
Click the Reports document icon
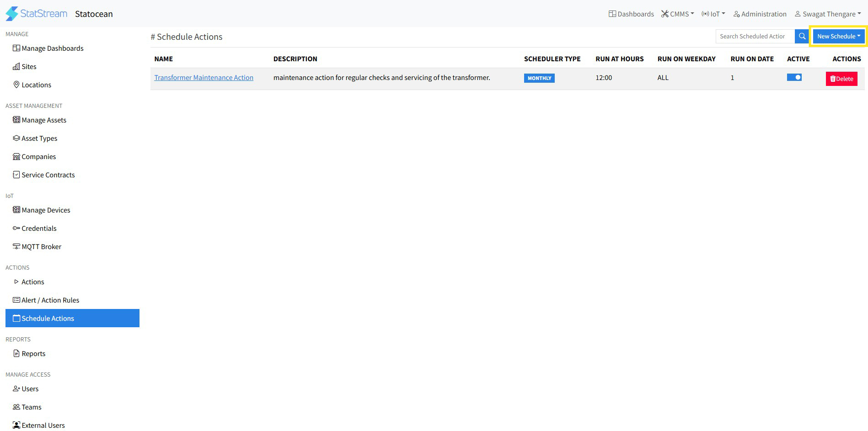[16, 353]
